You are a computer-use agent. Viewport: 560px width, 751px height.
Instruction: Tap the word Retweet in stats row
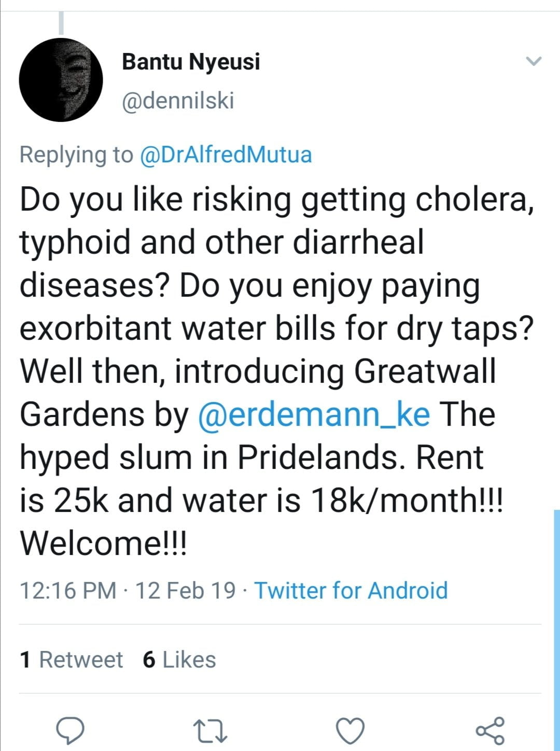(x=81, y=660)
